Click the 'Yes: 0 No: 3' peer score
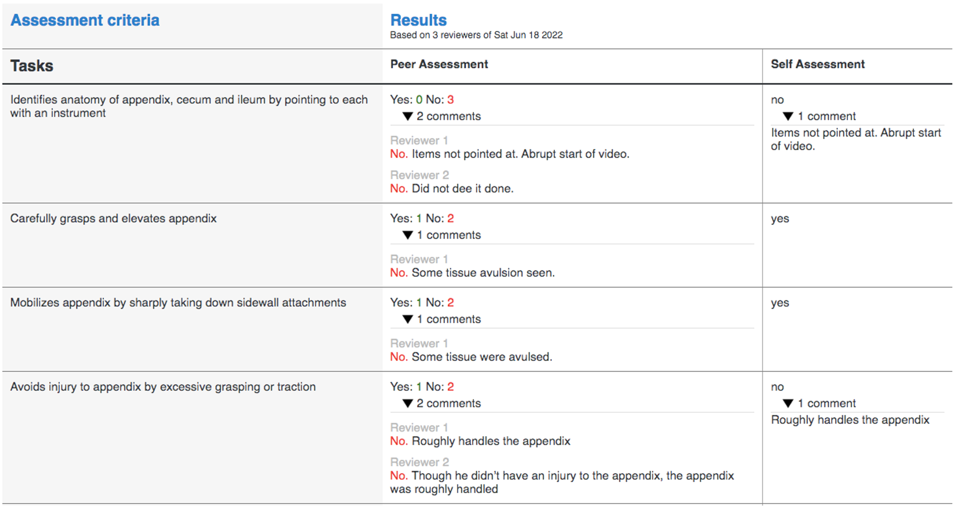 421,100
